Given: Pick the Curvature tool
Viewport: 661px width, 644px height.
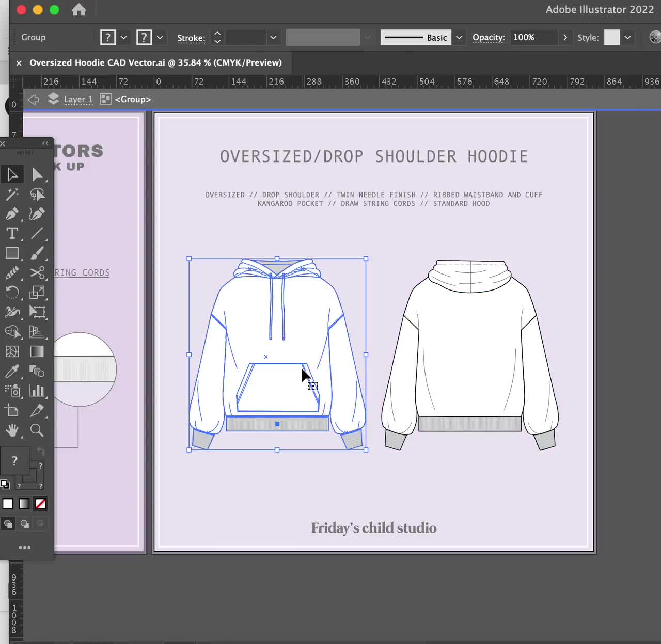Looking at the screenshot, I should coord(37,214).
